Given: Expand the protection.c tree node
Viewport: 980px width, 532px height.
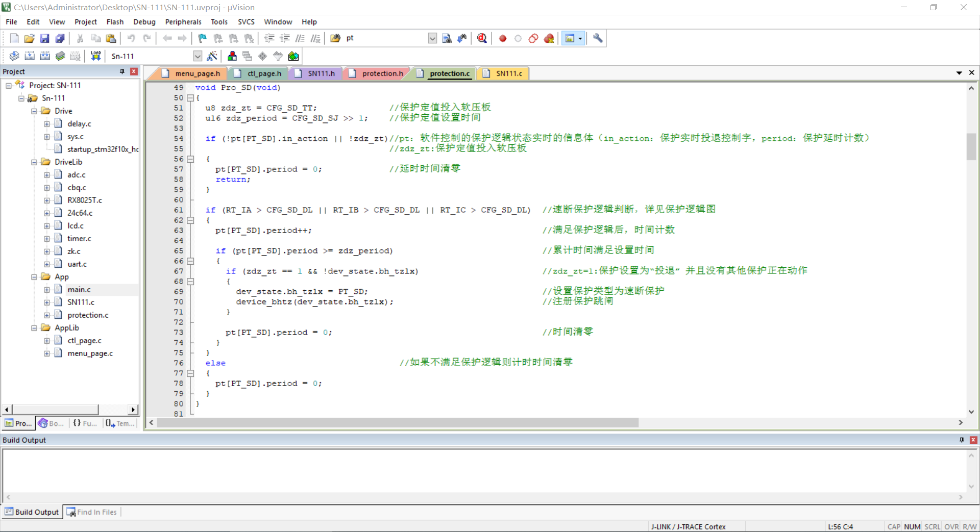Looking at the screenshot, I should tap(47, 315).
